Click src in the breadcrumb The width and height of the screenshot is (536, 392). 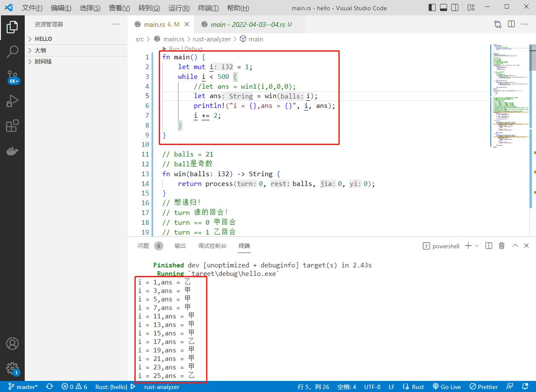(x=140, y=39)
